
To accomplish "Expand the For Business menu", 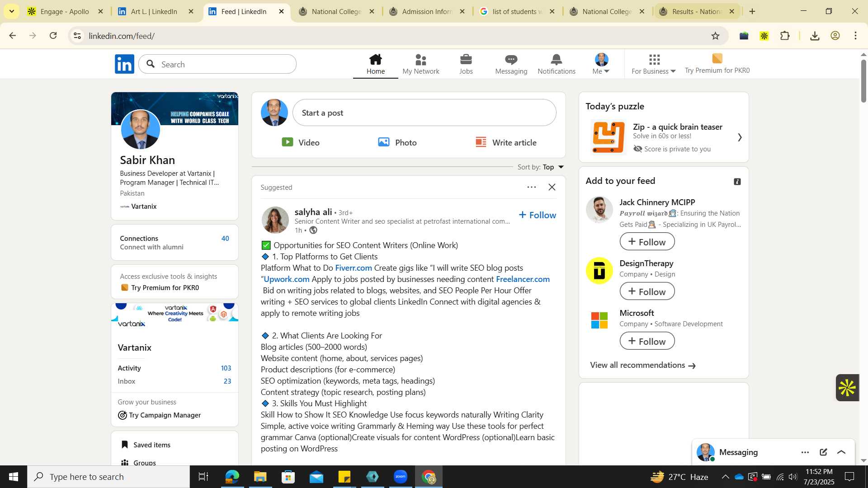I will tap(653, 64).
